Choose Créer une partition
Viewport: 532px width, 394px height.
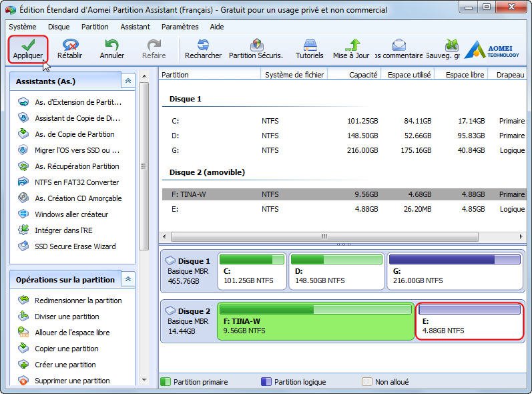[57, 365]
